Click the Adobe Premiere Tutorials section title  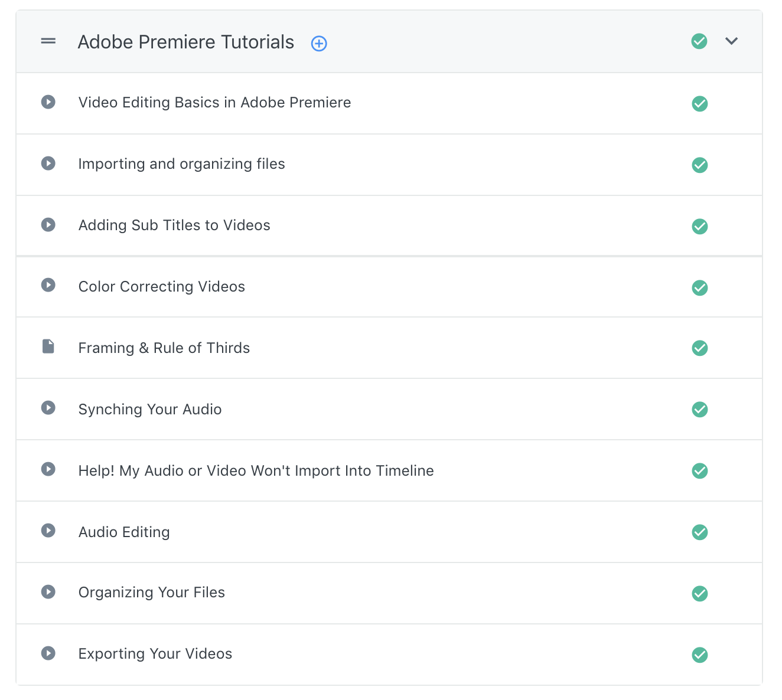click(185, 42)
